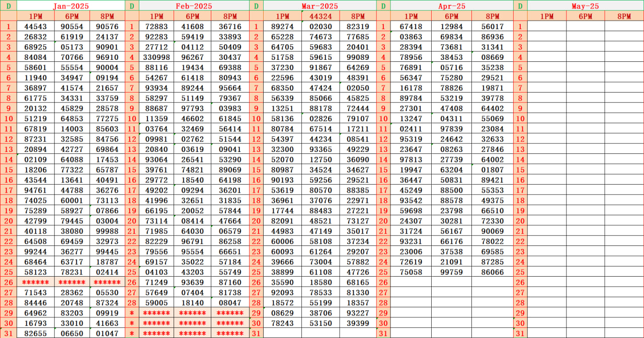
Task: Select cell 47726 in March row 25
Action: [x=358, y=272]
